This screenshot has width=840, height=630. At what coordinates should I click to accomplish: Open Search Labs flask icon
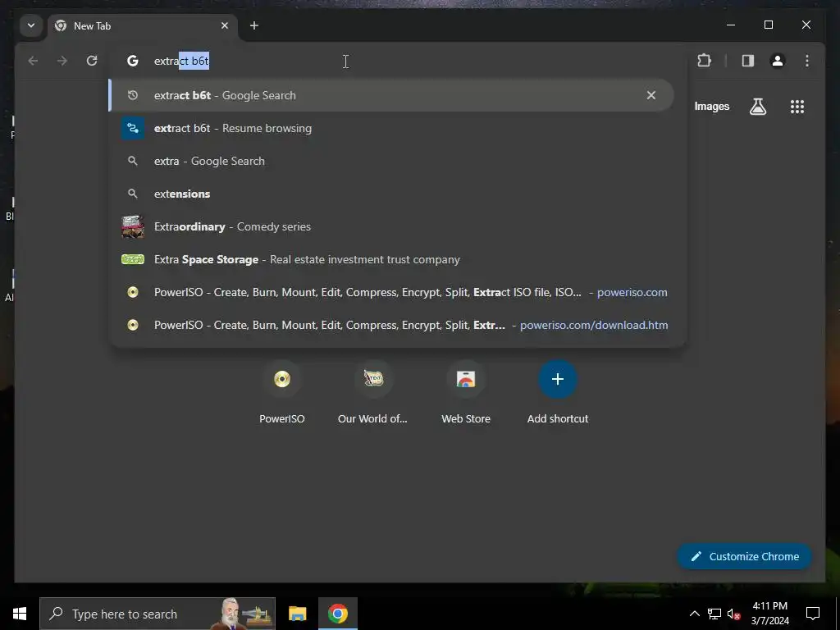click(757, 107)
